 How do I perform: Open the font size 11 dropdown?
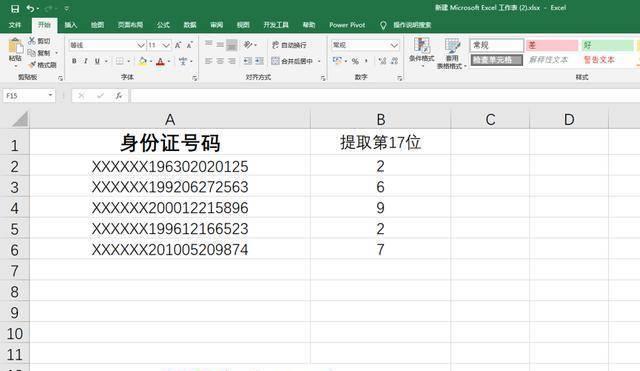[x=166, y=45]
